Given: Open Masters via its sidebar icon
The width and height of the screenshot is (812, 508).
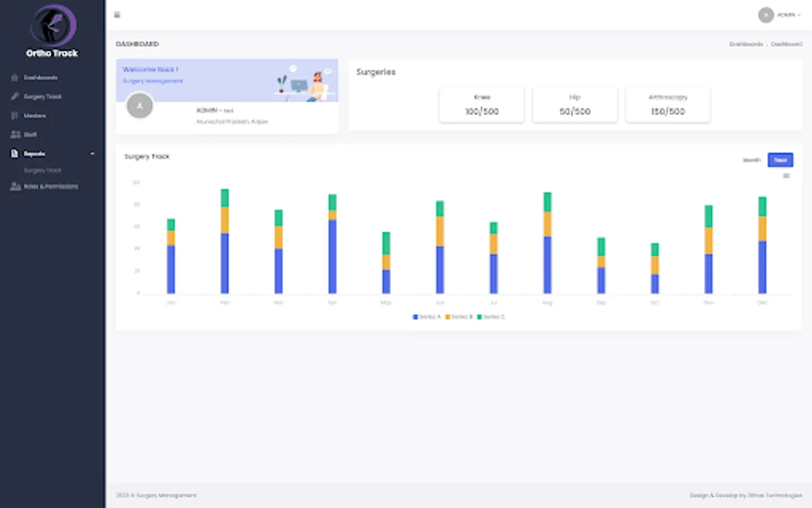Looking at the screenshot, I should (15, 116).
